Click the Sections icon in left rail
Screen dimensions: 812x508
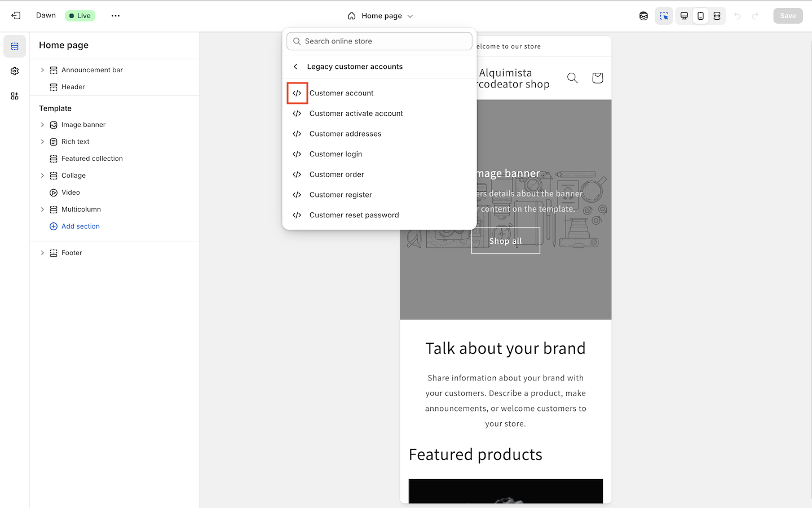click(15, 46)
